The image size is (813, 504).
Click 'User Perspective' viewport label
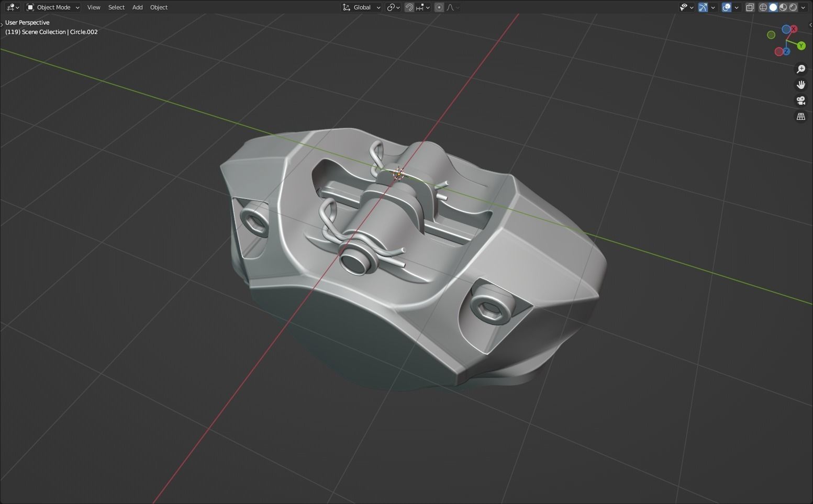[x=27, y=23]
